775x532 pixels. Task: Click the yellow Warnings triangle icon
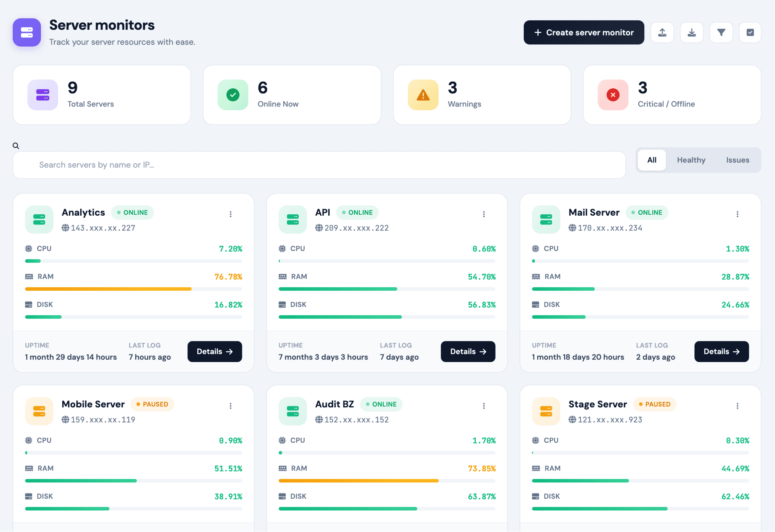(423, 95)
